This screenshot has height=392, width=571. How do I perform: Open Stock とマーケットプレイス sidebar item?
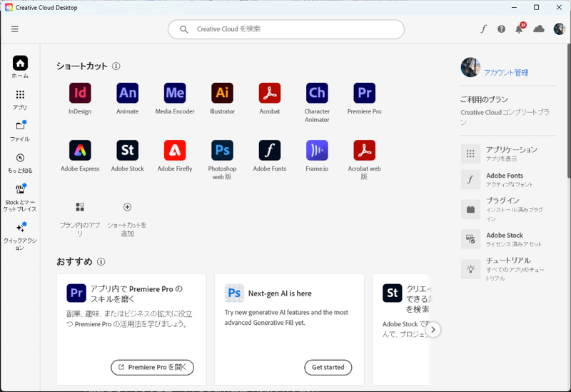coord(20,198)
